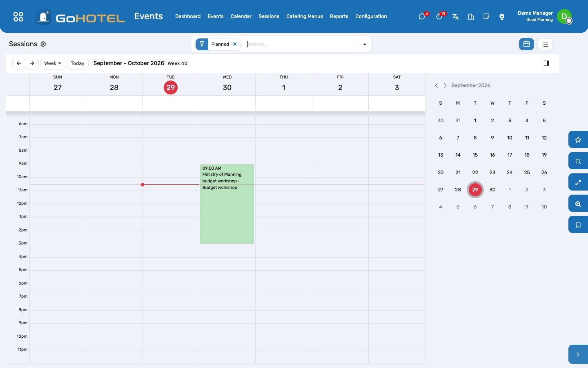Click the star favorites side button
This screenshot has width=588, height=368.
coord(578,140)
